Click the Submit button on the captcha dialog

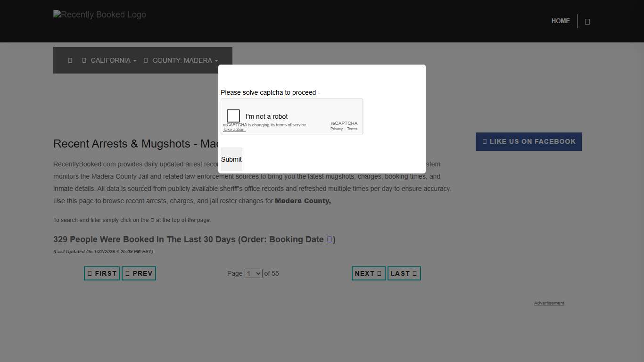click(231, 159)
